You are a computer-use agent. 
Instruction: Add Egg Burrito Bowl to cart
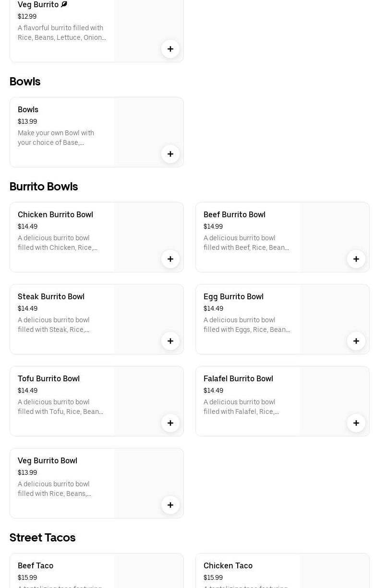pos(356,341)
